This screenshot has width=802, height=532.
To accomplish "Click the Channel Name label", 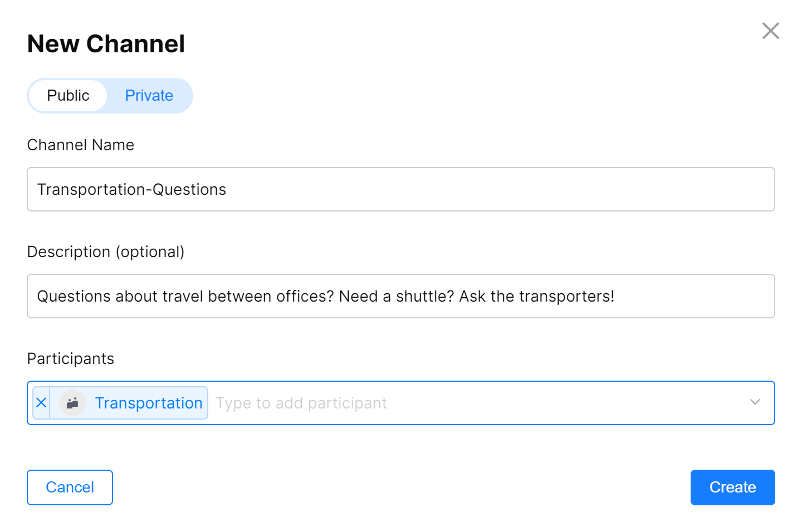I will [x=81, y=145].
